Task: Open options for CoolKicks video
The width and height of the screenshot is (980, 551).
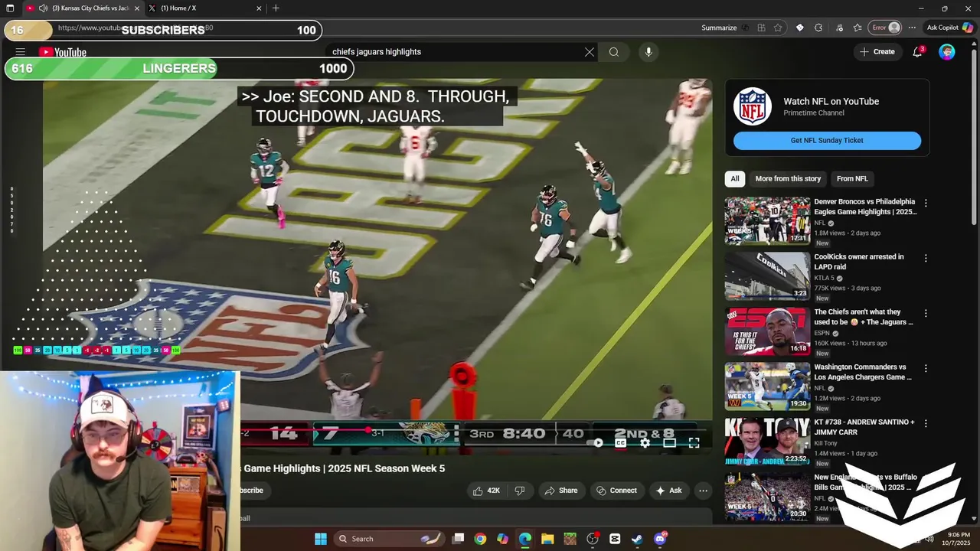Action: click(926, 259)
